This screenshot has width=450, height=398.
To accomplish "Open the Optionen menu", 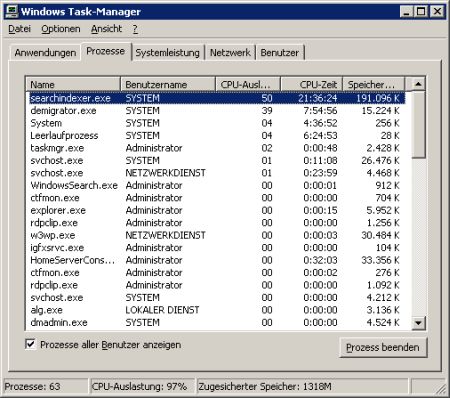I will tap(61, 29).
